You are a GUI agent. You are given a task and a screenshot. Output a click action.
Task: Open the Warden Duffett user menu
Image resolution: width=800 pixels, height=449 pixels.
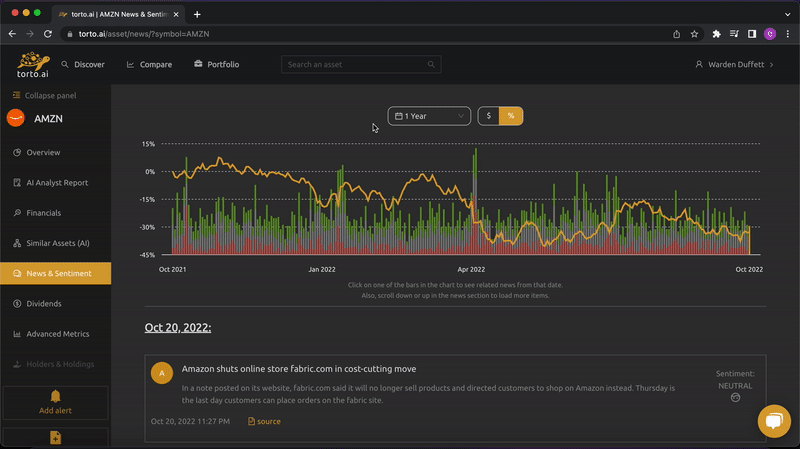coord(735,64)
